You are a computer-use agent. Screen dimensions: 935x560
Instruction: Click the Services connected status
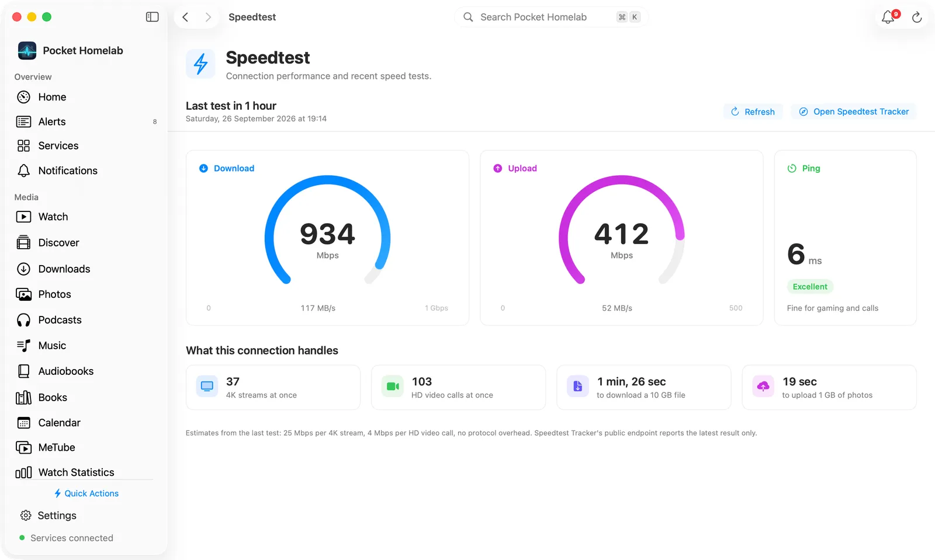pyautogui.click(x=67, y=538)
